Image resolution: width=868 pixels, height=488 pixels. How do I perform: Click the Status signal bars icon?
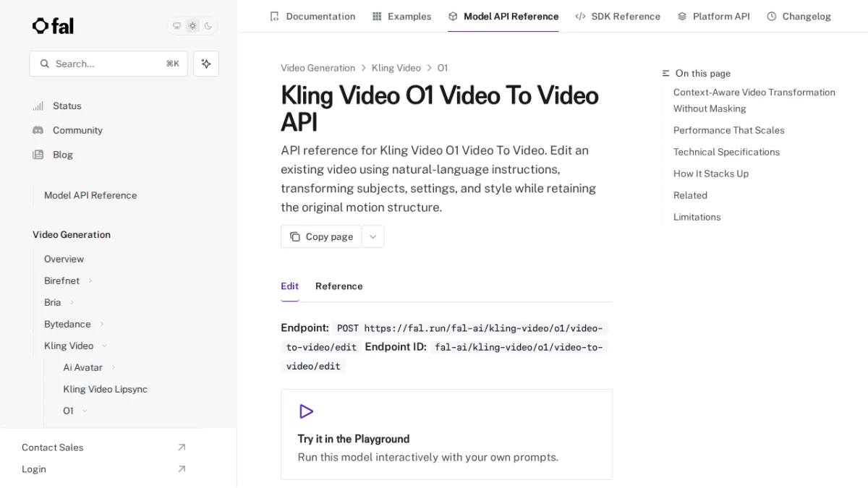[38, 106]
